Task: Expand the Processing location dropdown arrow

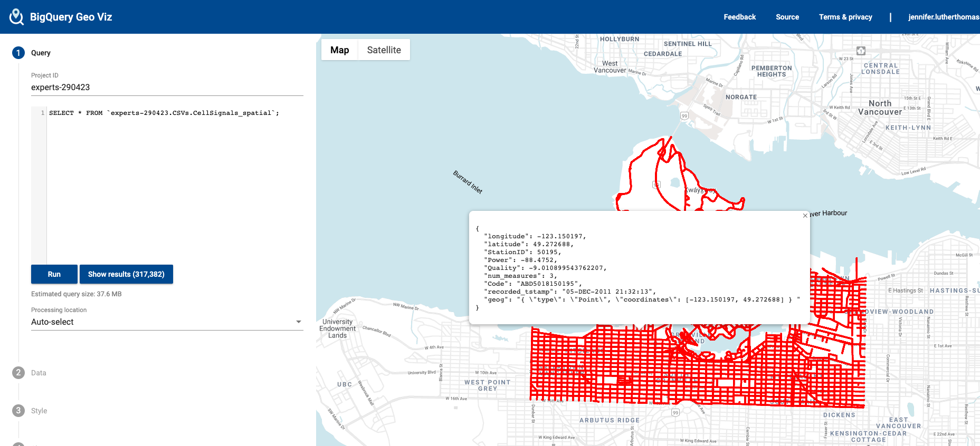Action: (x=299, y=322)
